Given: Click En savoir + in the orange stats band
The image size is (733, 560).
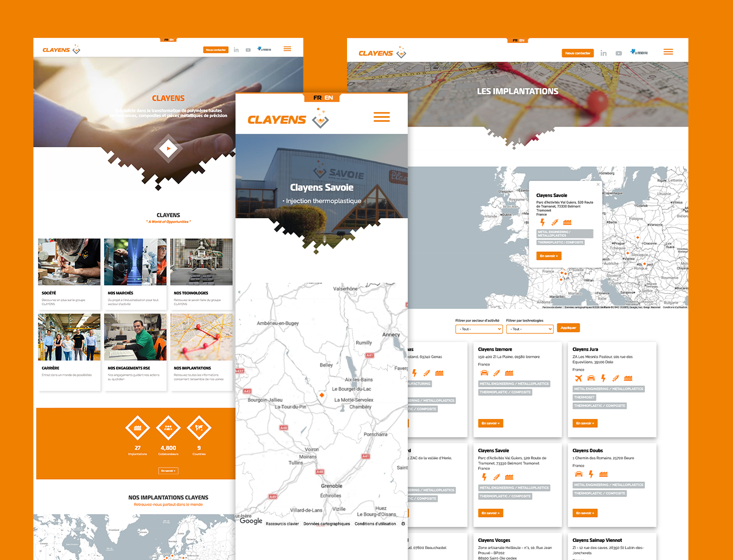Looking at the screenshot, I should pyautogui.click(x=168, y=471).
